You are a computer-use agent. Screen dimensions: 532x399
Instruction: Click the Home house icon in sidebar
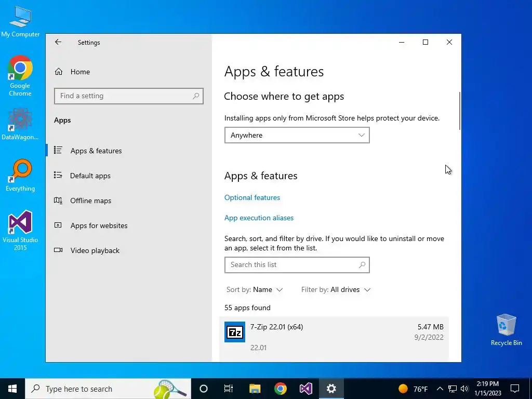(x=59, y=72)
